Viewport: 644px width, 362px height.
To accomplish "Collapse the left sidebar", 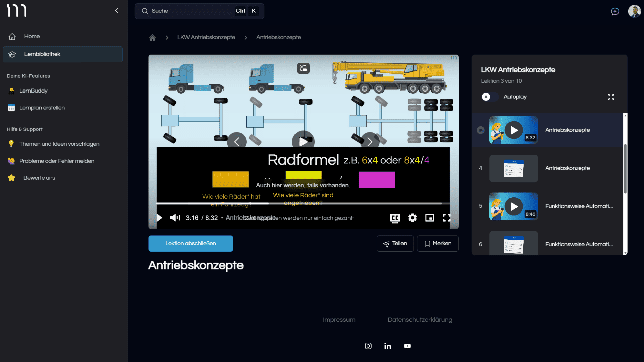I will pyautogui.click(x=117, y=11).
